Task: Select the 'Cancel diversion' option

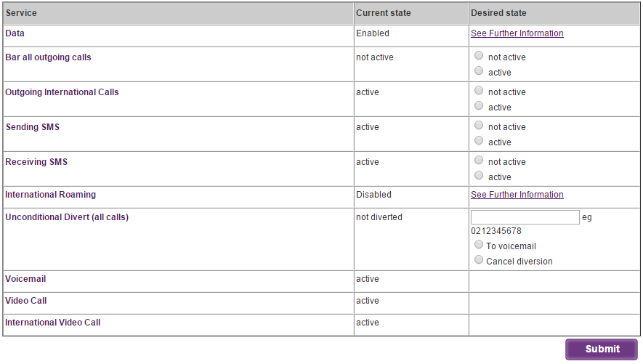Action: click(479, 259)
